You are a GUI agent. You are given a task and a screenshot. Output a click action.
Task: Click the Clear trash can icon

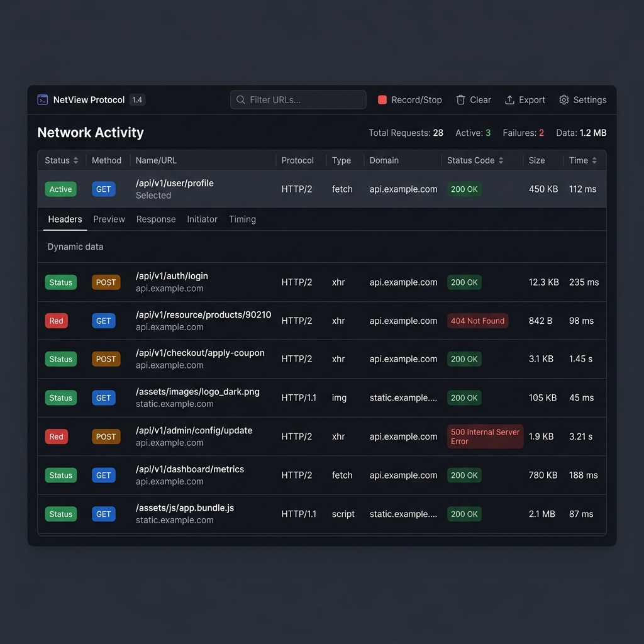(460, 100)
